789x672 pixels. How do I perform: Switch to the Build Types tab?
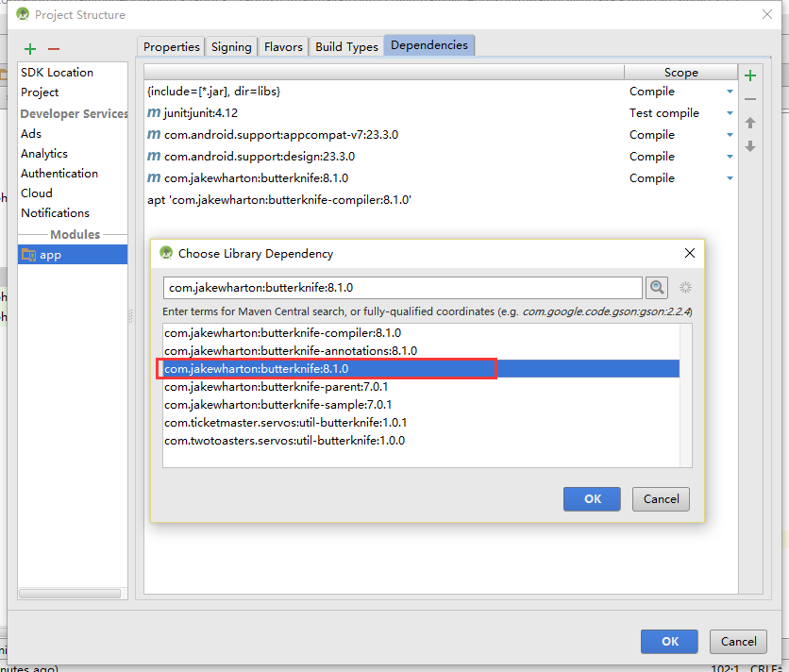click(346, 47)
